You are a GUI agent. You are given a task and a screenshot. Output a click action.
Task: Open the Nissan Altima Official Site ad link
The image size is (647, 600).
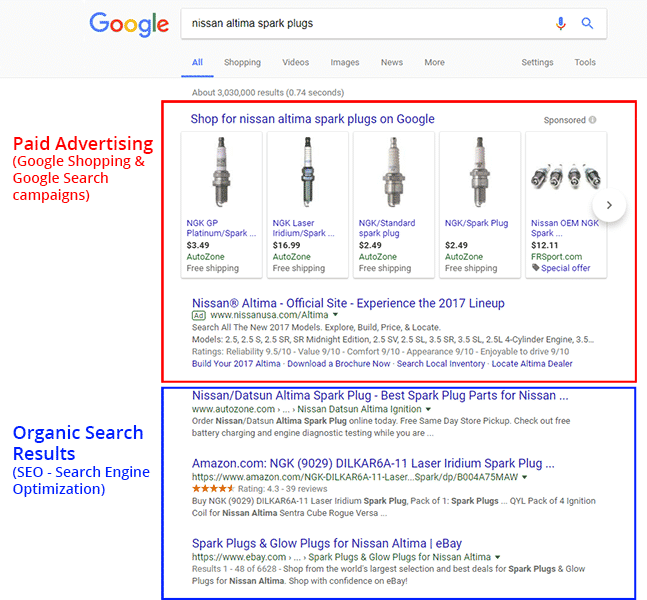click(348, 303)
